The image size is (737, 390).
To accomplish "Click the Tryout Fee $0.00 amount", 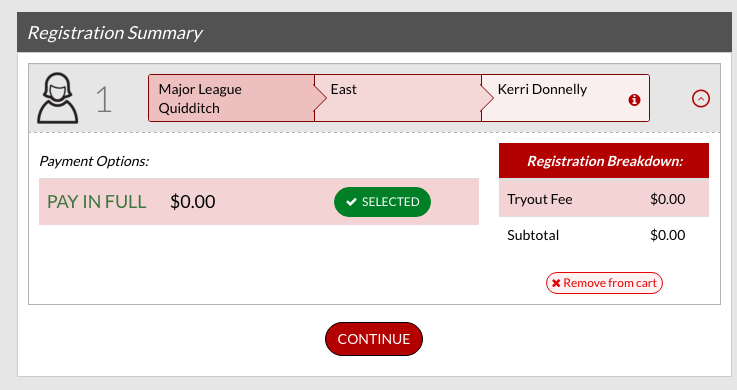I will [x=667, y=199].
